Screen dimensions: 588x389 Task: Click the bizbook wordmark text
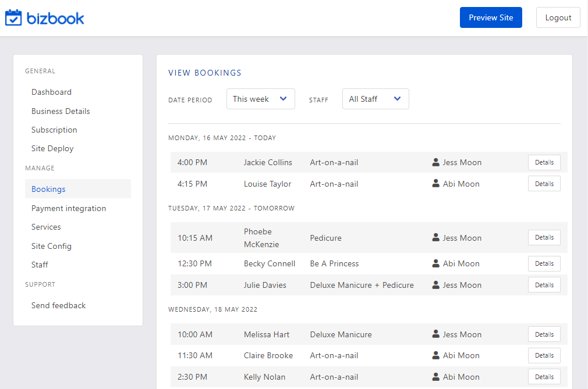(55, 19)
